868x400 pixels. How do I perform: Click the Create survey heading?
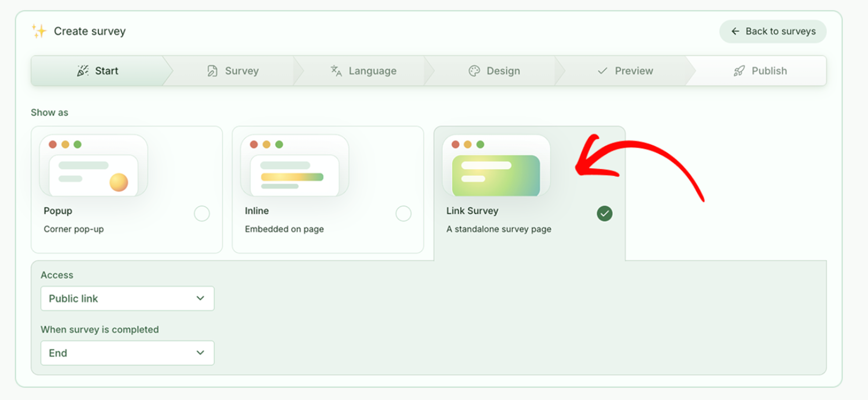pyautogui.click(x=90, y=31)
